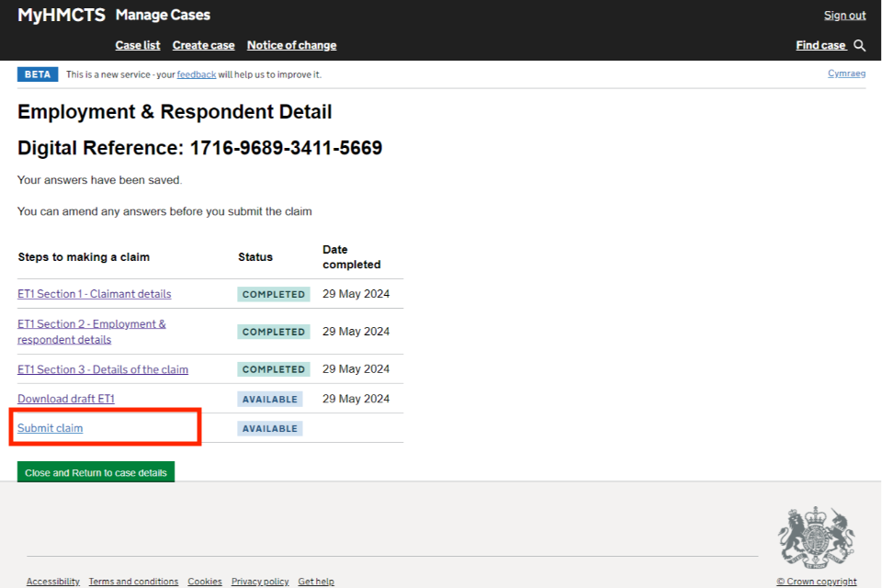Click the Royal coat of arms crest

(x=816, y=538)
